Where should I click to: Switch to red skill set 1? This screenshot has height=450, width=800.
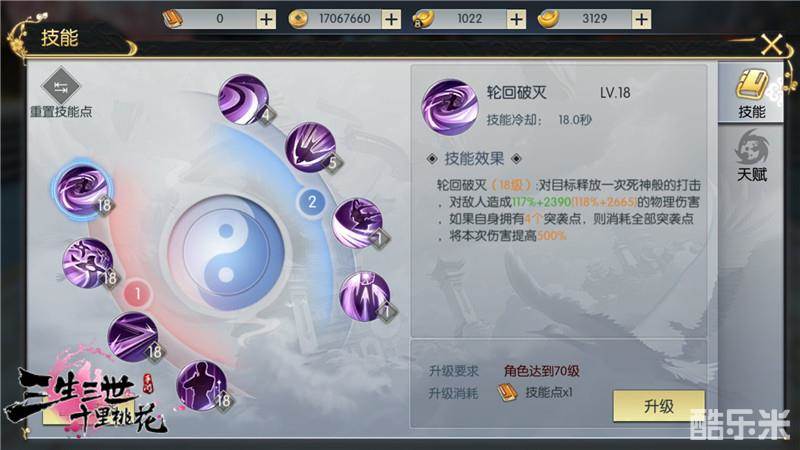[x=137, y=294]
